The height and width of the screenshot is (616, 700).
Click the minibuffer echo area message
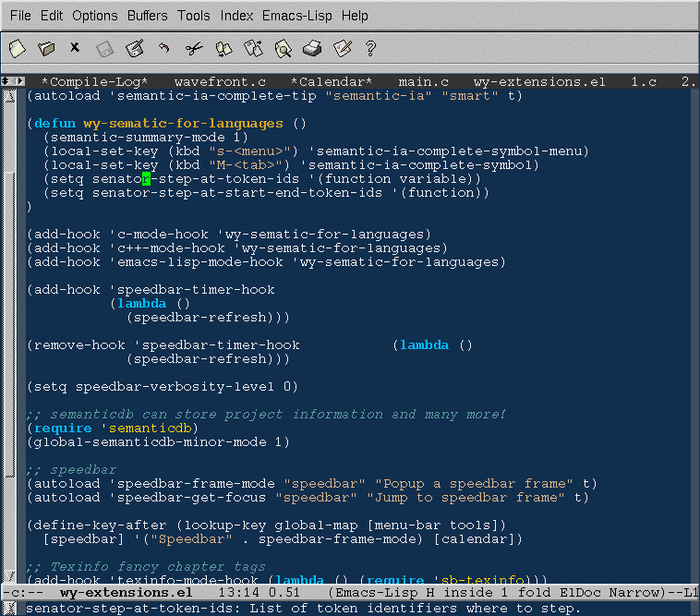303,608
